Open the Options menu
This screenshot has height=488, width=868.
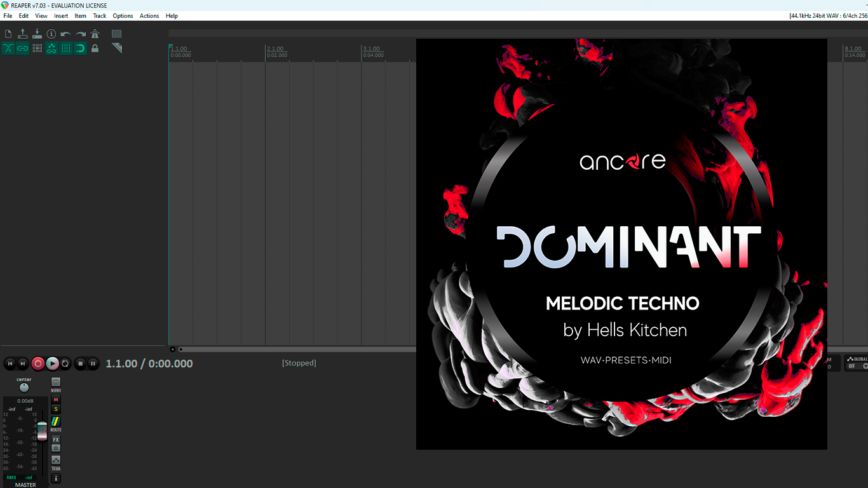[x=123, y=16]
